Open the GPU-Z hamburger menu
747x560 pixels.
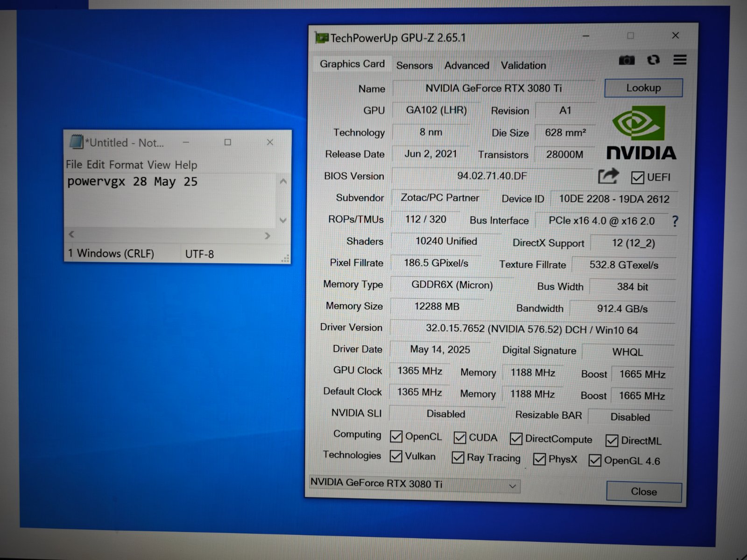point(680,60)
